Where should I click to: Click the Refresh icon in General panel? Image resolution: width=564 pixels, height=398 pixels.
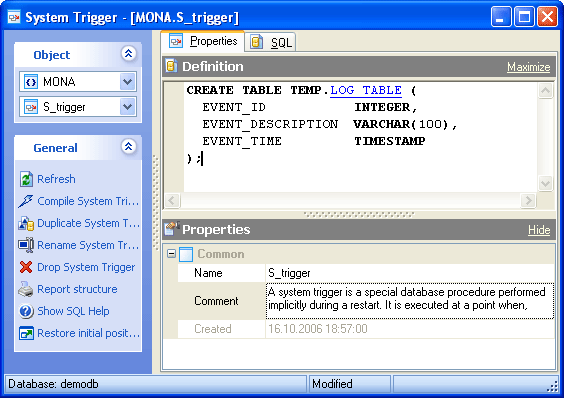(26, 179)
